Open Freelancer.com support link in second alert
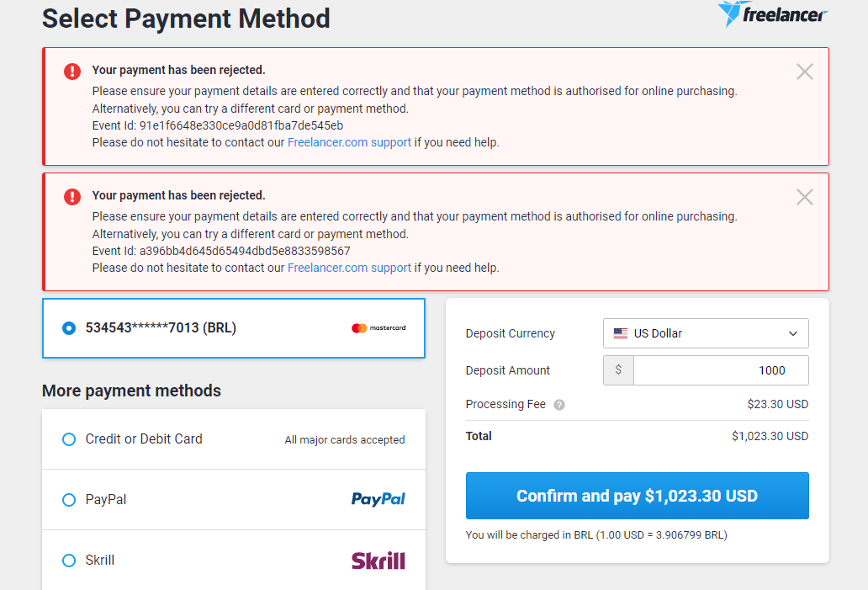This screenshot has height=590, width=868. point(349,268)
